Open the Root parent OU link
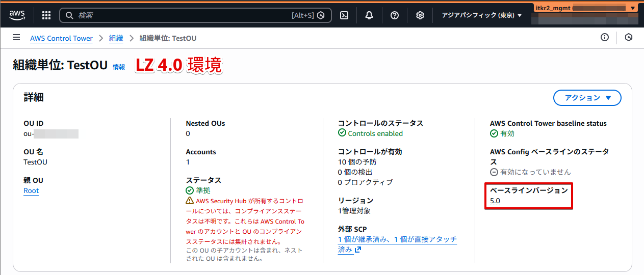Viewport: 644px width, 275px height. point(31,190)
